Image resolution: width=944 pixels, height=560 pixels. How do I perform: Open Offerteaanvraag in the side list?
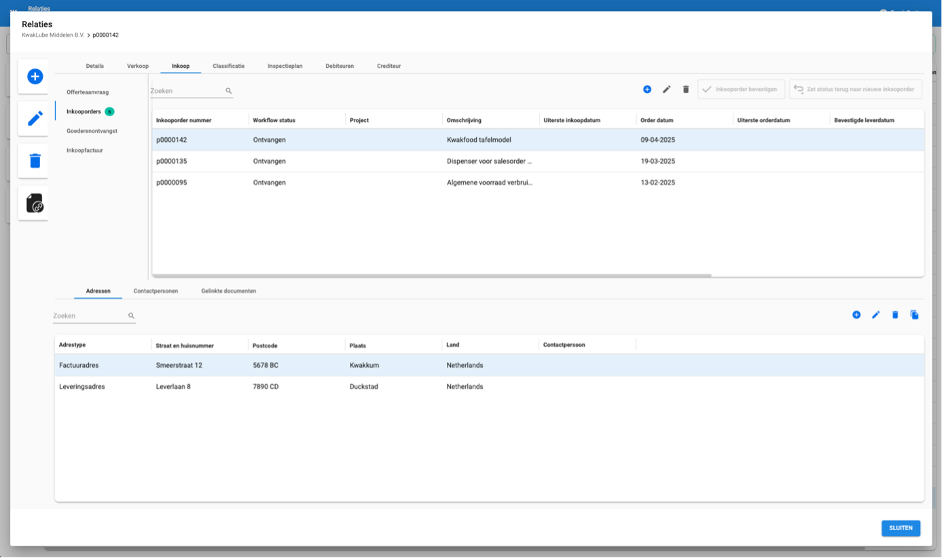(x=88, y=92)
